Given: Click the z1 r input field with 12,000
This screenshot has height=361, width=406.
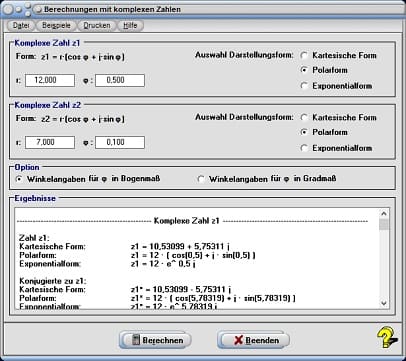Looking at the screenshot, I should tap(50, 80).
